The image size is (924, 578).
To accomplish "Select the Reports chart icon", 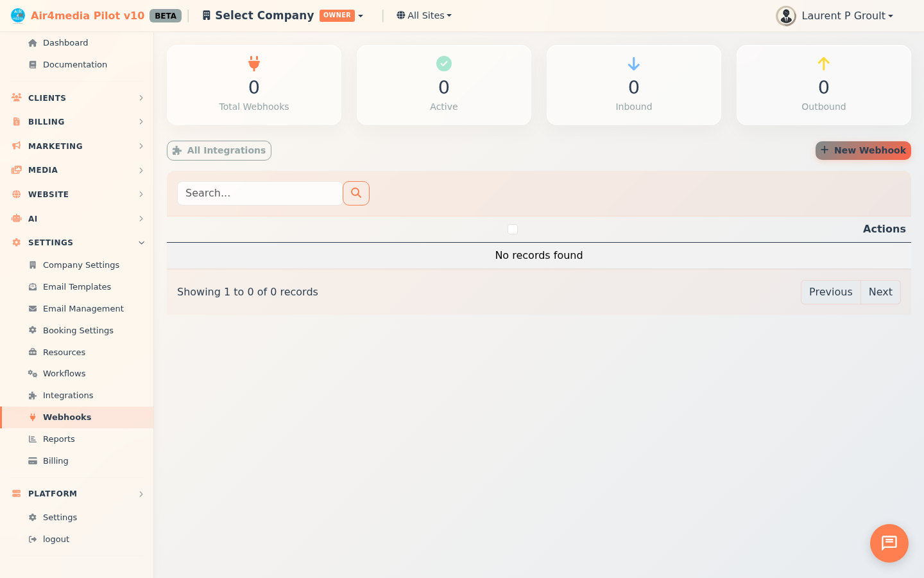I will (32, 439).
